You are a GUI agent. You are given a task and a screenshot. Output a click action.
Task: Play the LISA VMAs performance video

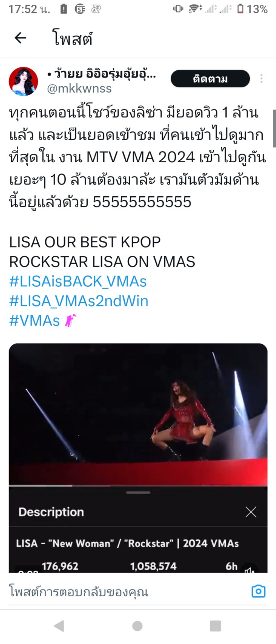(x=138, y=415)
